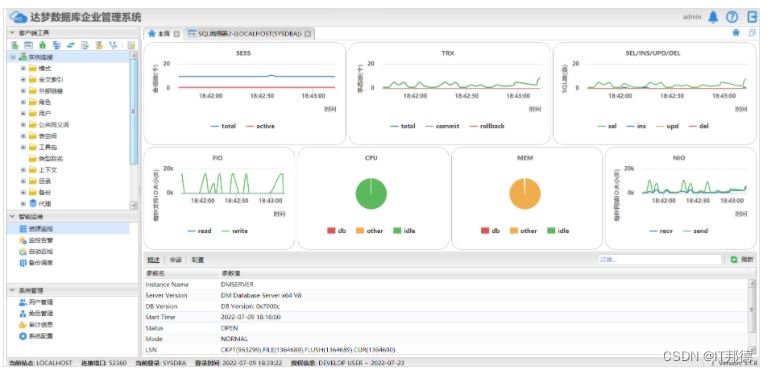Toggle send legend in NIO chart

pos(695,231)
